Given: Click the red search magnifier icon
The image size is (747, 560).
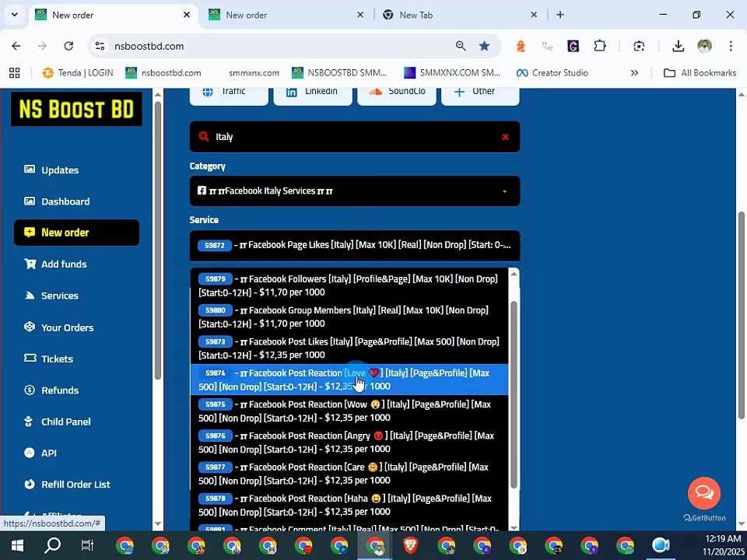Looking at the screenshot, I should coord(204,137).
